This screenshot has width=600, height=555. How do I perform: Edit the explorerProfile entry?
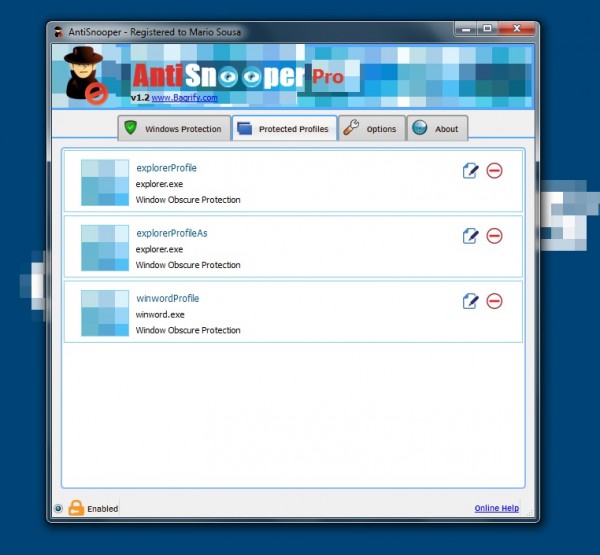click(x=470, y=171)
